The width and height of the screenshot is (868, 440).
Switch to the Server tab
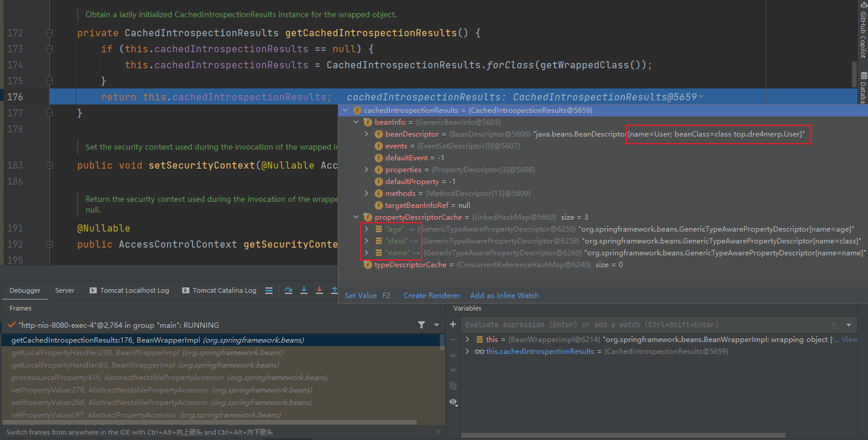click(x=65, y=290)
